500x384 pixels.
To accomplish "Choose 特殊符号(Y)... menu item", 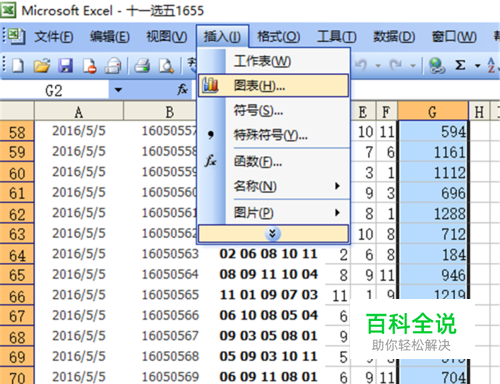I will point(273,135).
